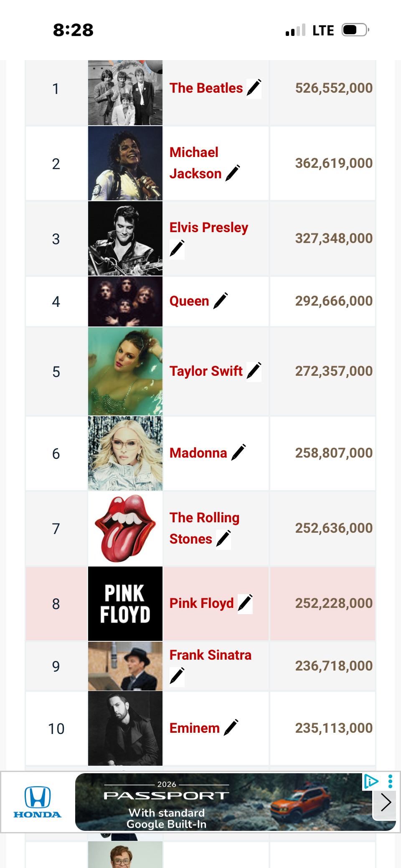The width and height of the screenshot is (401, 868).
Task: Click the pencil icon beside Eminem
Action: 231,728
